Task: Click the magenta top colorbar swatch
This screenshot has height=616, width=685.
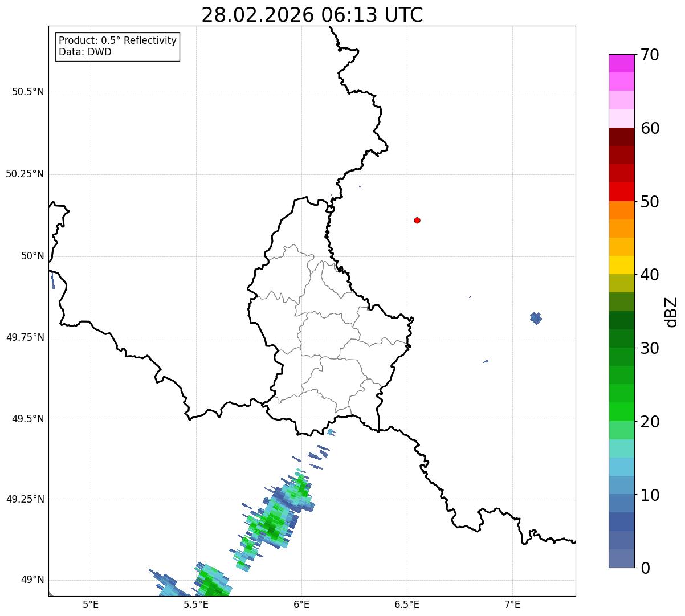Action: 621,63
